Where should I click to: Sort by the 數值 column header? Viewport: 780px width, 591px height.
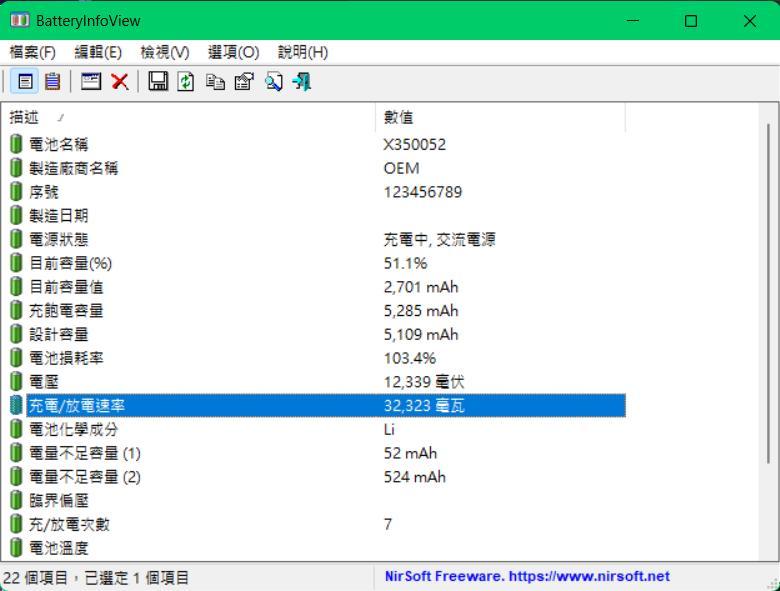point(500,118)
